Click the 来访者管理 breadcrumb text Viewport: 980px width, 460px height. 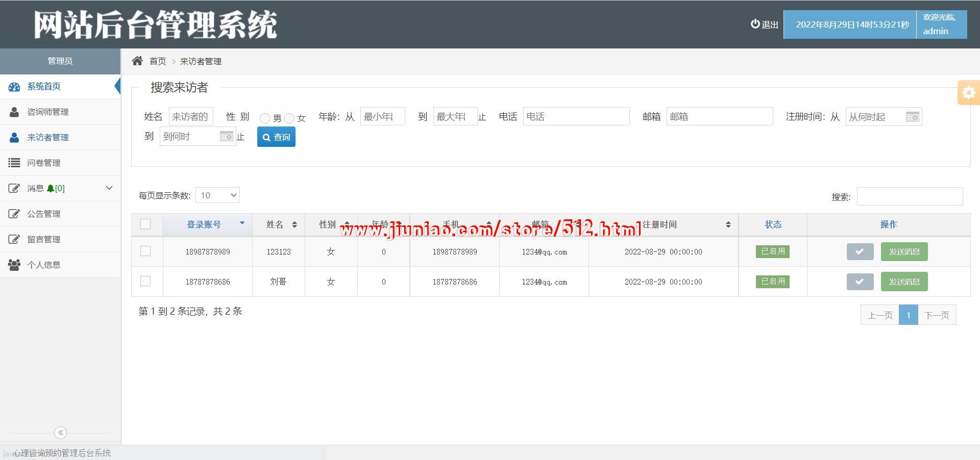point(201,61)
